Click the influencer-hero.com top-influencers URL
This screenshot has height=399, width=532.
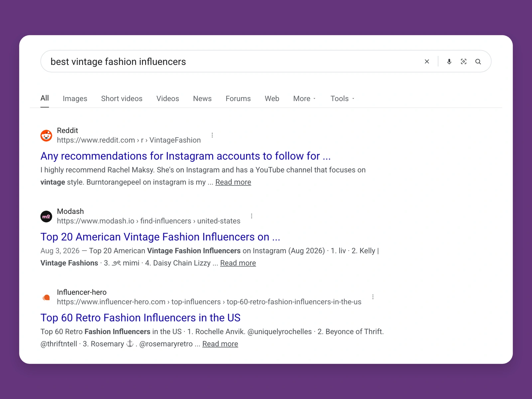pos(209,302)
